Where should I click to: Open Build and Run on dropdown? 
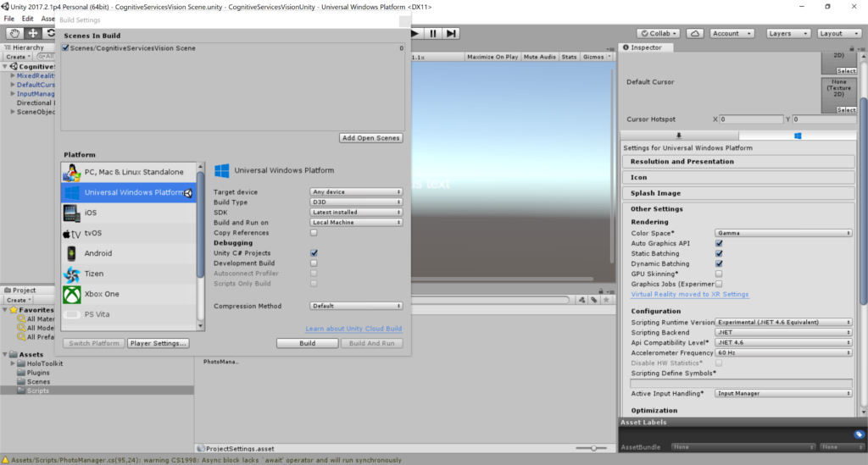356,222
